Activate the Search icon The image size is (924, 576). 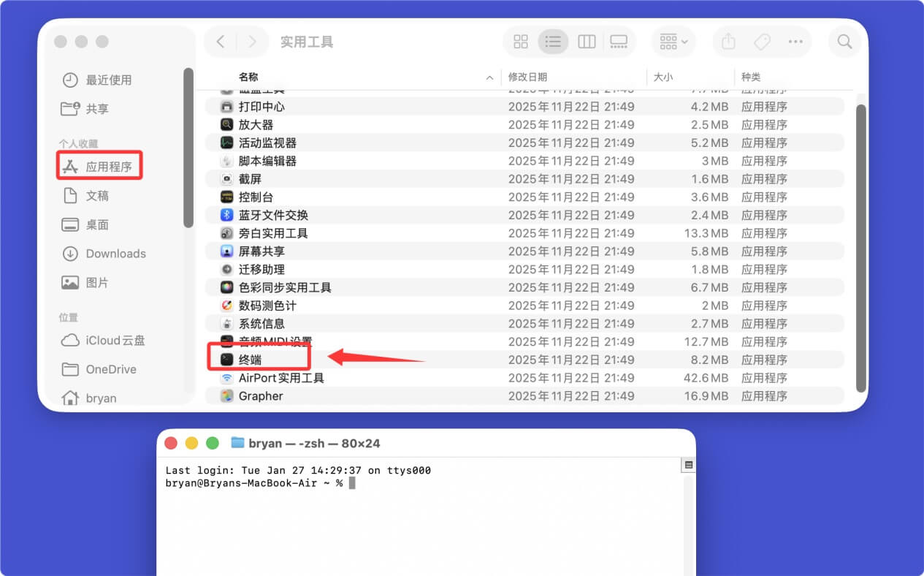844,42
